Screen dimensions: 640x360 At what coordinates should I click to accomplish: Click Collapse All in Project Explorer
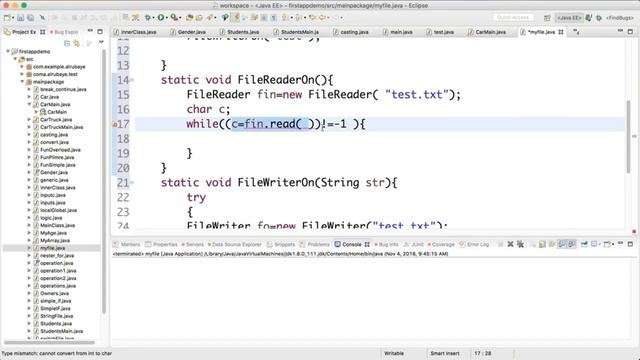[67, 42]
